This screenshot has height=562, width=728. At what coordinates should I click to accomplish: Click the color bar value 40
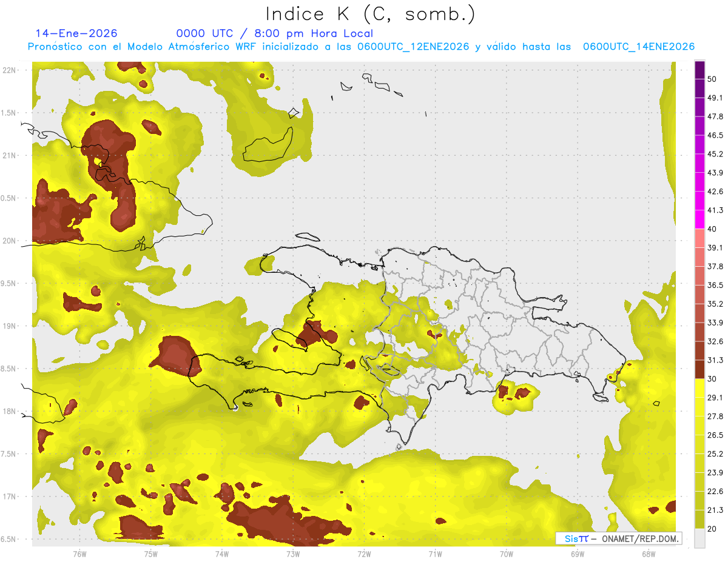712,229
